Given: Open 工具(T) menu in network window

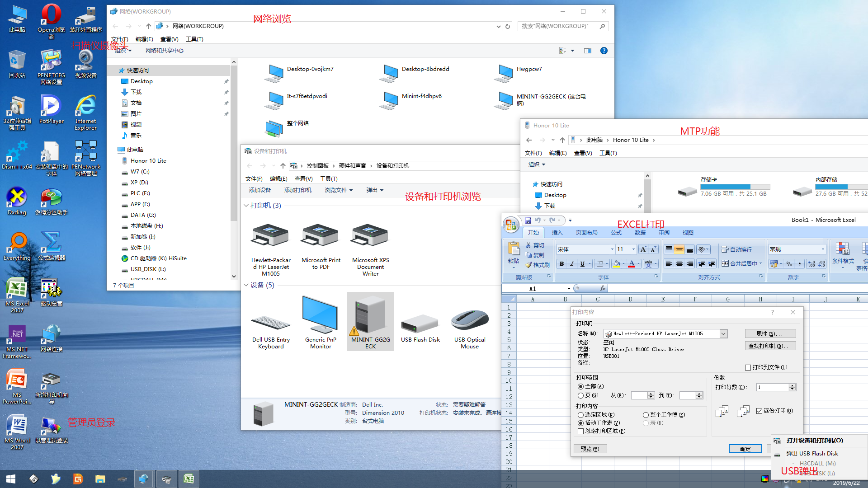Looking at the screenshot, I should (x=194, y=39).
